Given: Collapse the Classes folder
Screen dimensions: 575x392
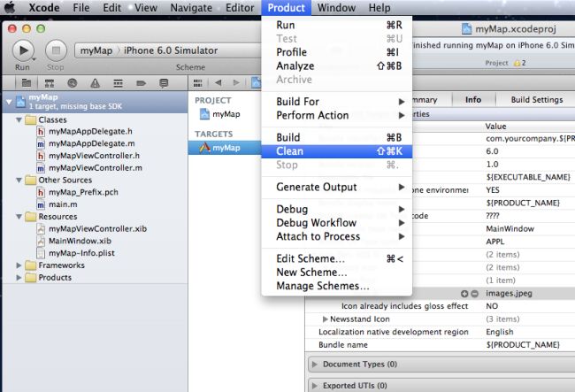Looking at the screenshot, I should point(19,120).
